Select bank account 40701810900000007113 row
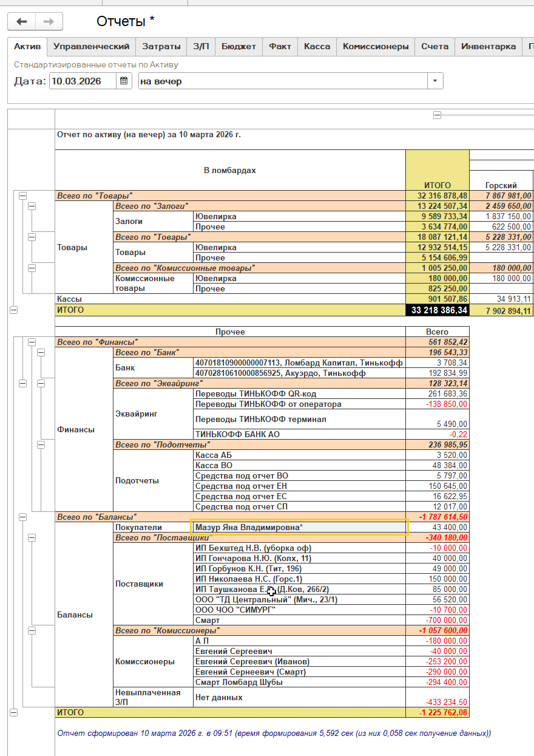 [299, 363]
